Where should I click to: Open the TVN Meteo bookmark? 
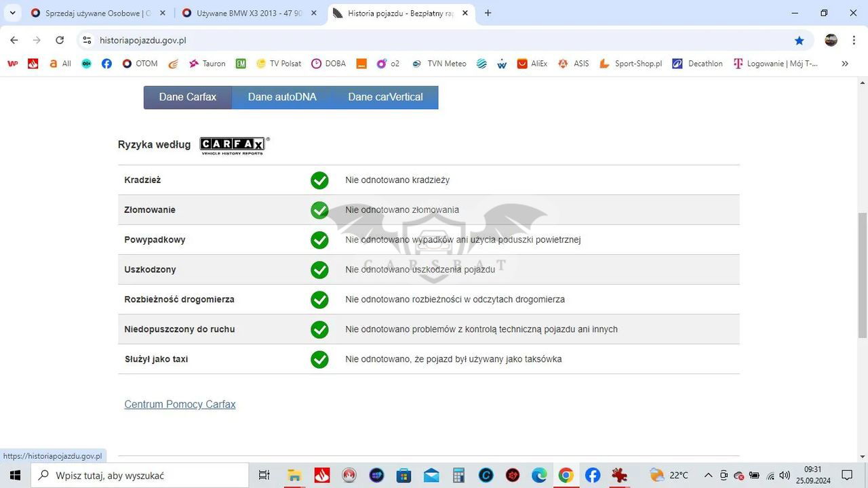pos(439,64)
